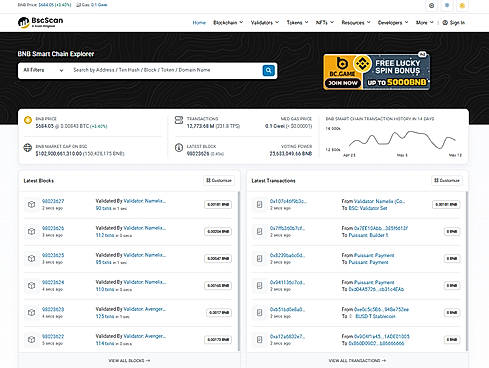Open the All Filters search dropdown
This screenshot has height=368, width=489.
[x=43, y=70]
